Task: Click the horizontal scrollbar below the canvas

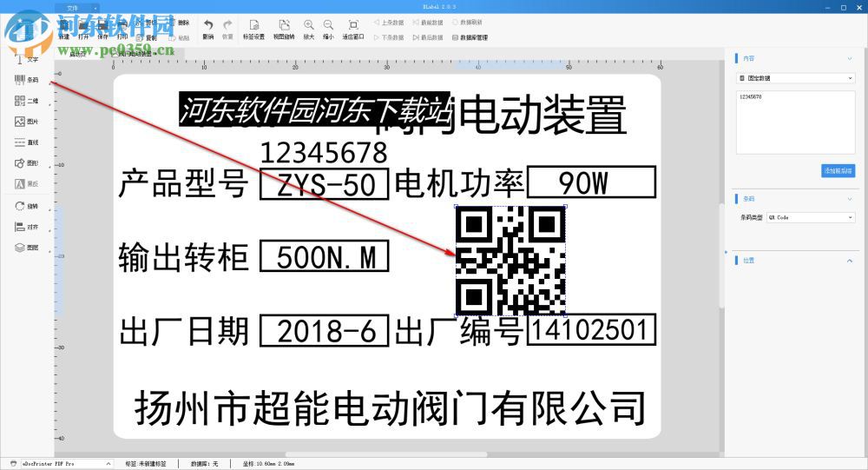Action: click(386, 454)
